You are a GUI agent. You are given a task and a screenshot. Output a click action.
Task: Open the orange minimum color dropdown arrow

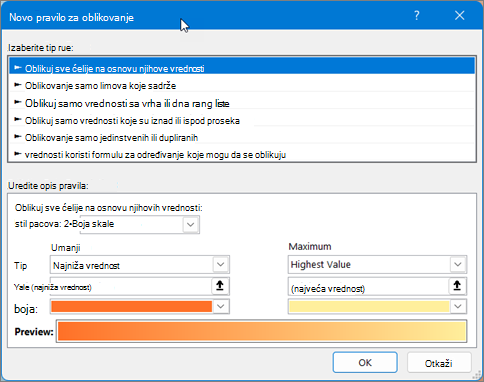pos(221,306)
